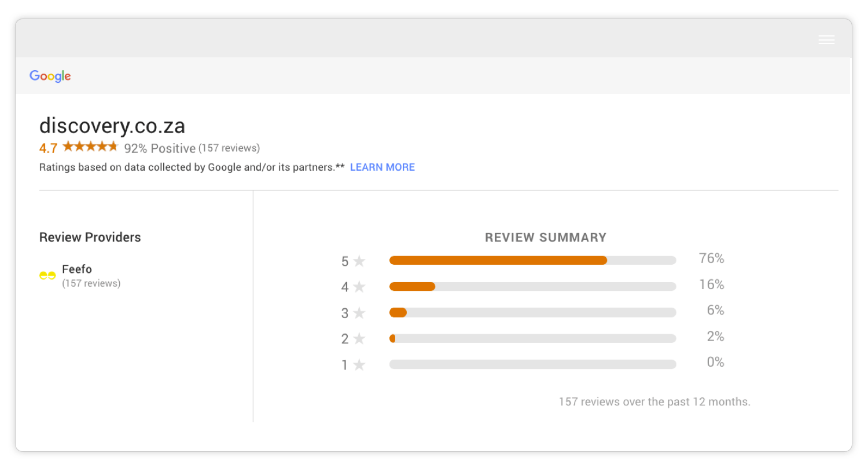Click the Feefo (157 reviews) subtext

point(91,283)
